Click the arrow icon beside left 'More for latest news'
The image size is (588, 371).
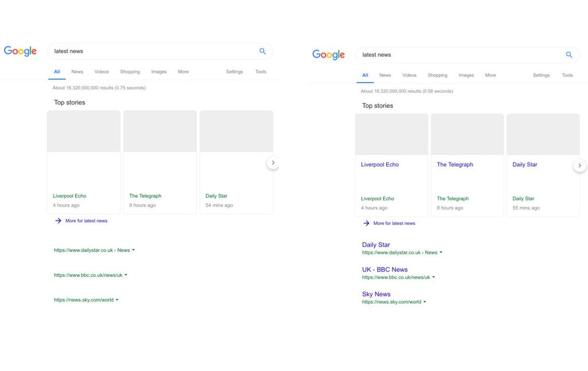tap(57, 221)
